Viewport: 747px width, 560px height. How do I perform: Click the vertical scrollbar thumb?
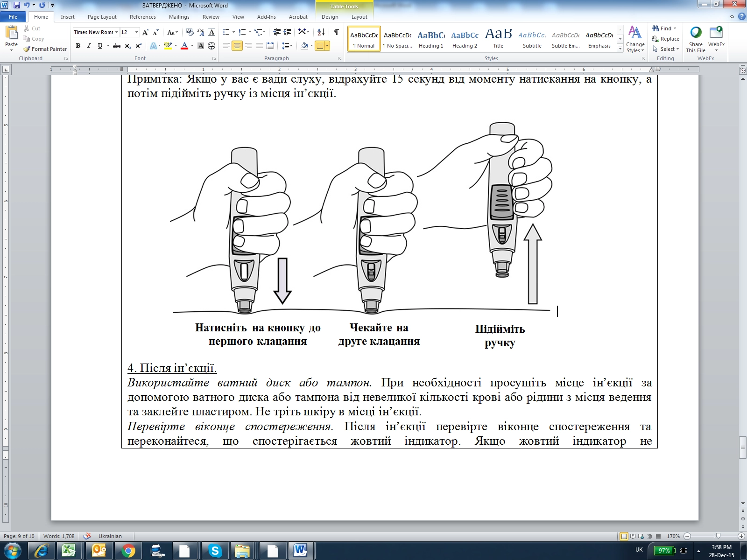tap(743, 448)
